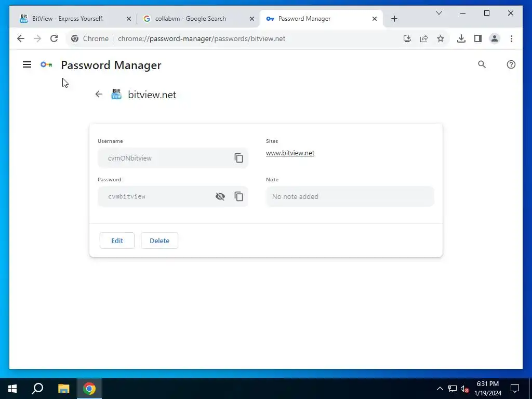Click the Password field
The height and width of the screenshot is (399, 532).
(172, 196)
